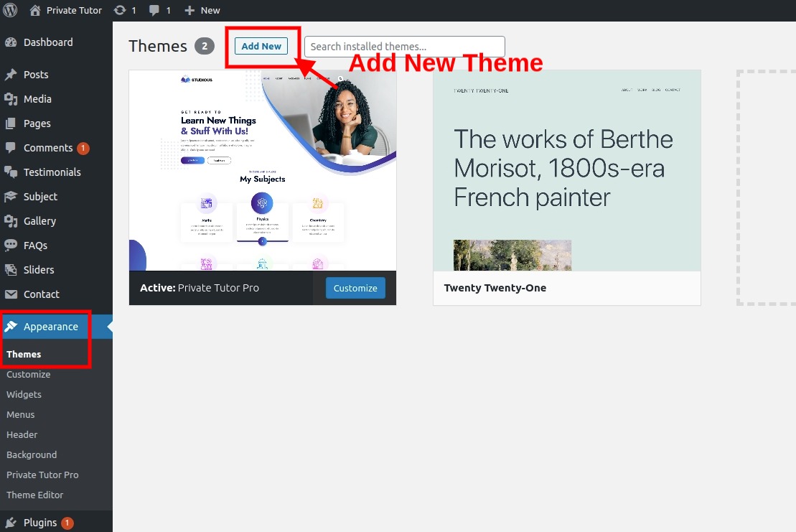Click the New label in admin bar
The height and width of the screenshot is (532, 796).
point(210,11)
